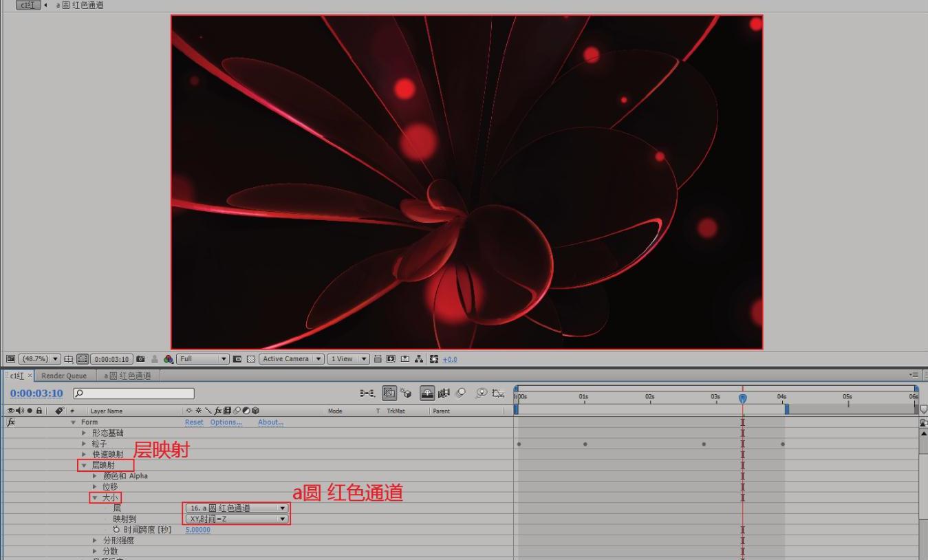Click the Mode column header

335,411
